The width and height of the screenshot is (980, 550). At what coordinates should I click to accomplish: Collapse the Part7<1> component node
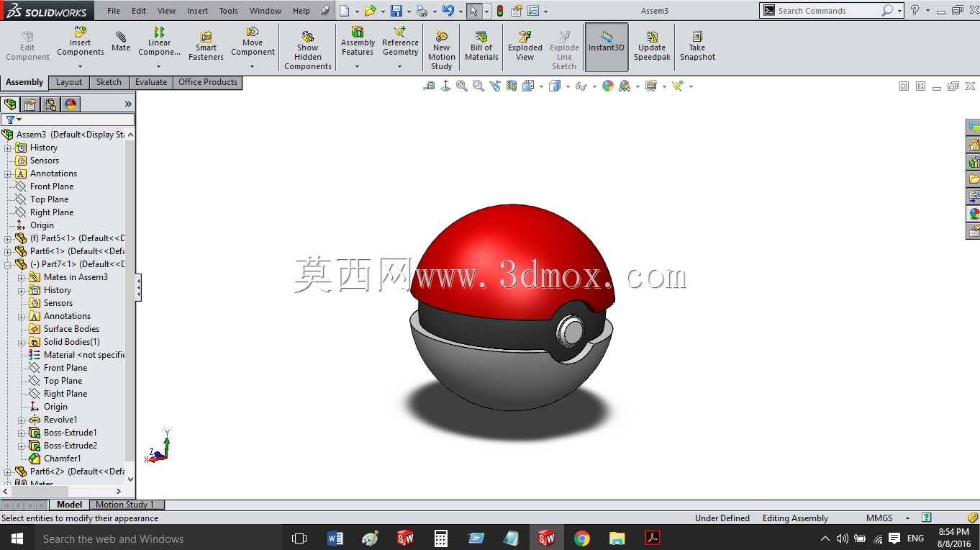click(x=7, y=264)
